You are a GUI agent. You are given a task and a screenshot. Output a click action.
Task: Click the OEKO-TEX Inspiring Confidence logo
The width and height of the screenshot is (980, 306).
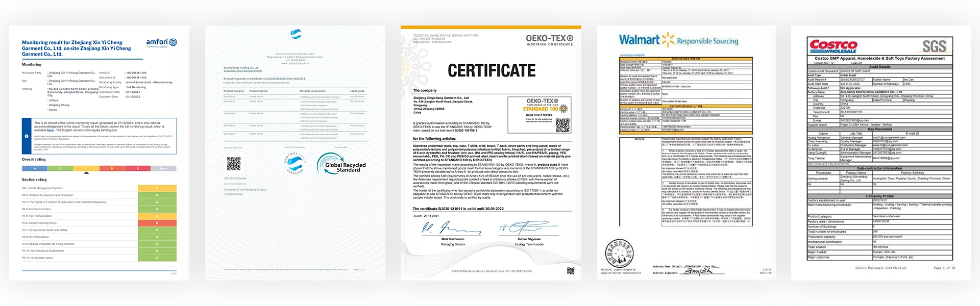(550, 40)
